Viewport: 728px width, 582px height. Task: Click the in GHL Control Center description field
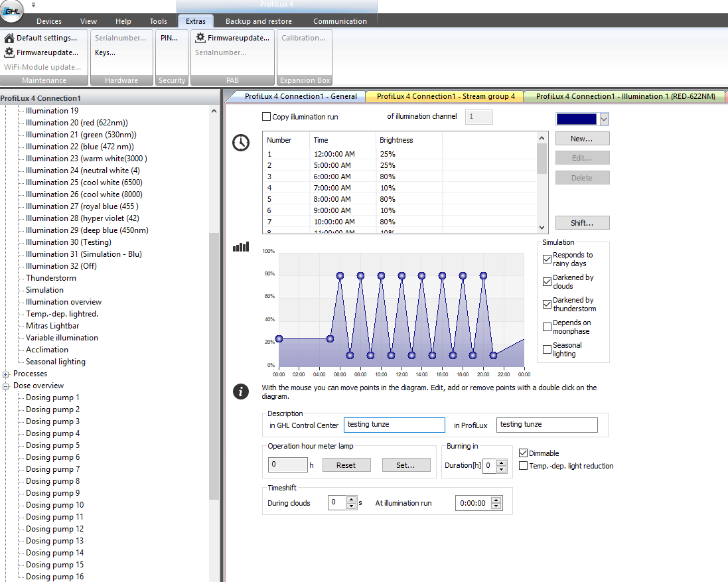pyautogui.click(x=394, y=425)
